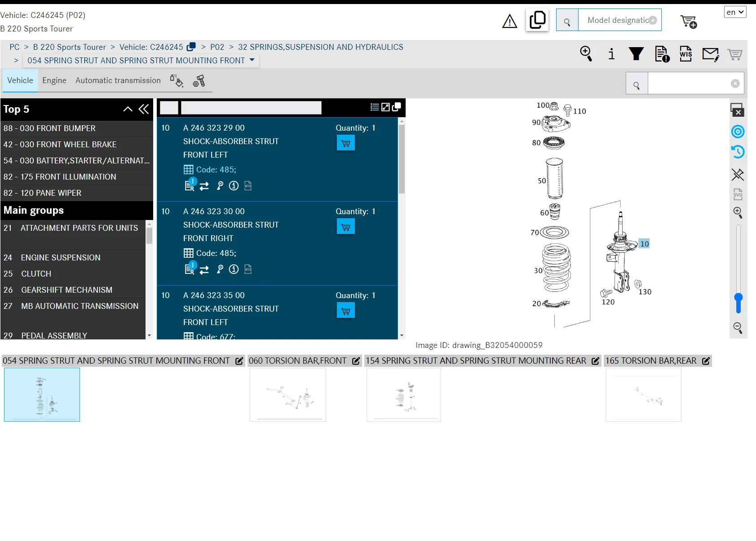Open the WIS document icon in the toolbar
Image resolution: width=756 pixels, height=541 pixels.
coord(686,54)
